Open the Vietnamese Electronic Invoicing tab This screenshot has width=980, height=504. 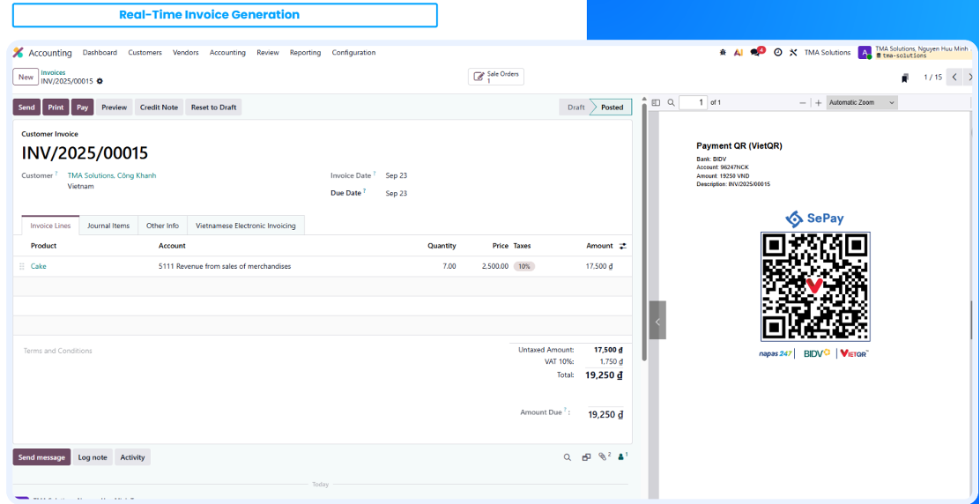click(x=246, y=226)
